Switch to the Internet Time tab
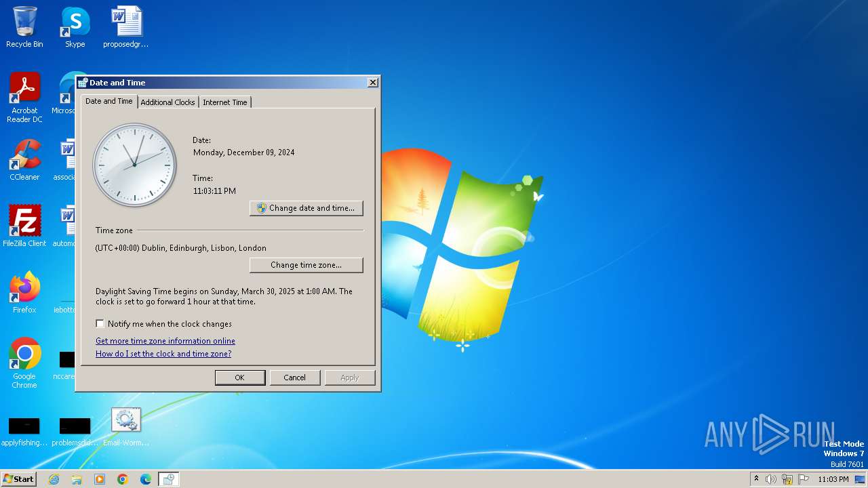The image size is (868, 488). [x=225, y=102]
